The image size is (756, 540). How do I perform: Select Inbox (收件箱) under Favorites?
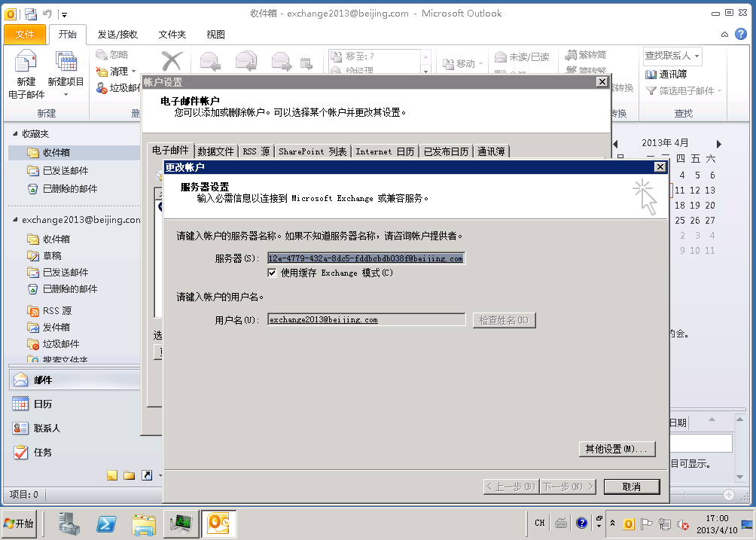tap(75, 152)
